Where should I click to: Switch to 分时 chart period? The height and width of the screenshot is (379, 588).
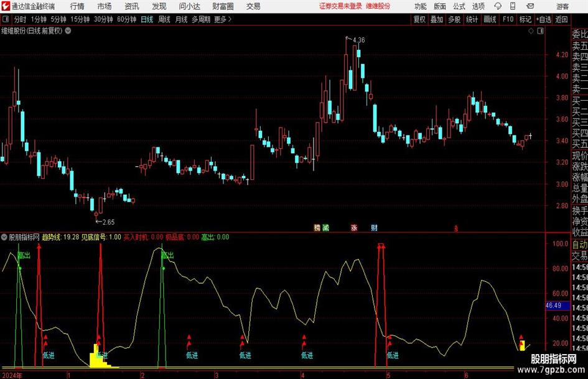pos(21,19)
